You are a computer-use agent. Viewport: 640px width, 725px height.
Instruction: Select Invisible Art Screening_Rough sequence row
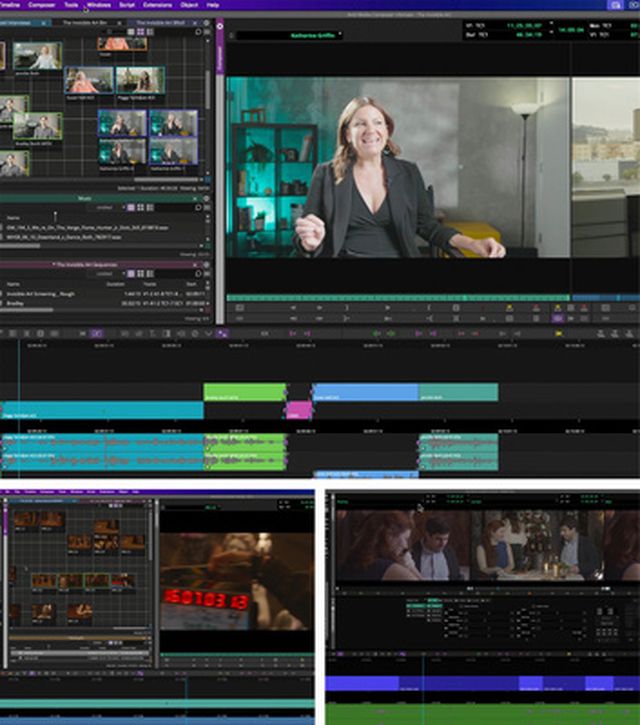tap(104, 294)
